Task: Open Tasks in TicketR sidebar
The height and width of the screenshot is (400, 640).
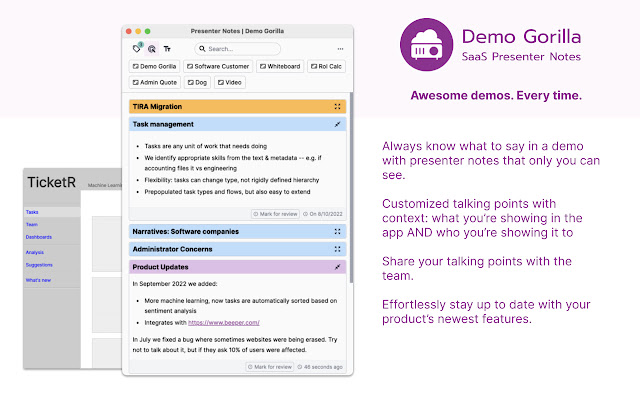Action: coord(32,212)
